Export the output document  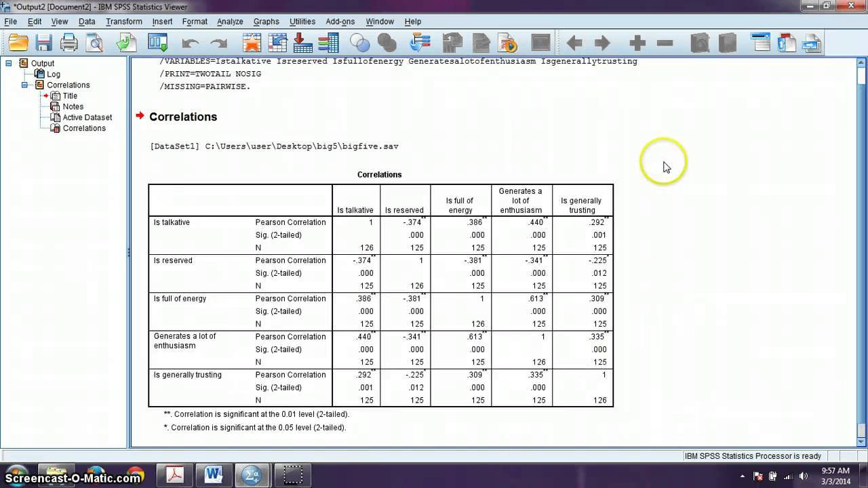[125, 42]
